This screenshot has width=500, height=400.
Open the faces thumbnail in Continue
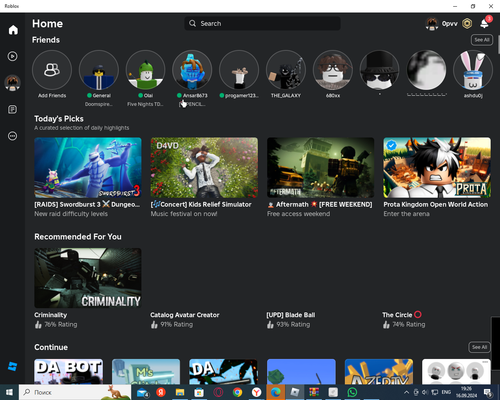click(456, 371)
